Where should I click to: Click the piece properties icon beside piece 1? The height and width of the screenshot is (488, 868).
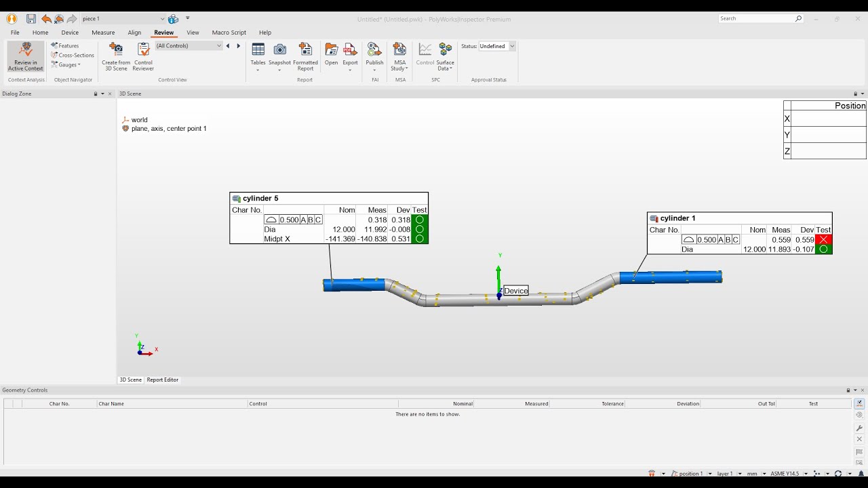pyautogui.click(x=173, y=19)
